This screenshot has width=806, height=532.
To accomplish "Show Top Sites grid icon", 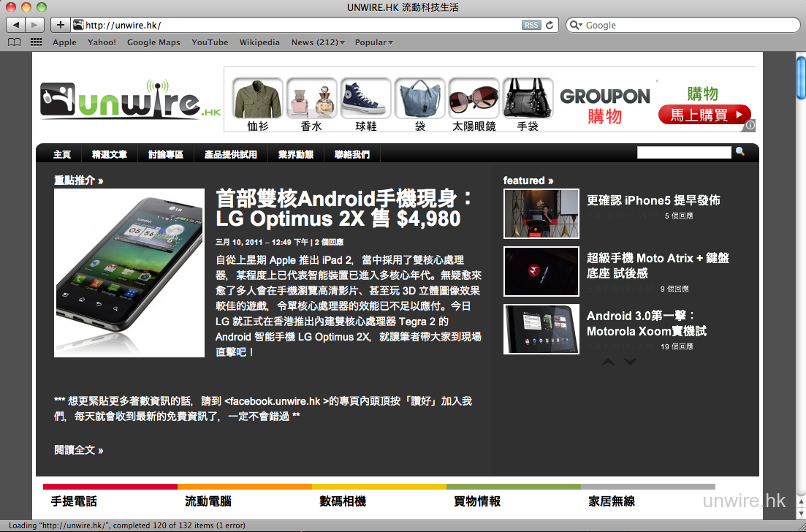I will 36,42.
